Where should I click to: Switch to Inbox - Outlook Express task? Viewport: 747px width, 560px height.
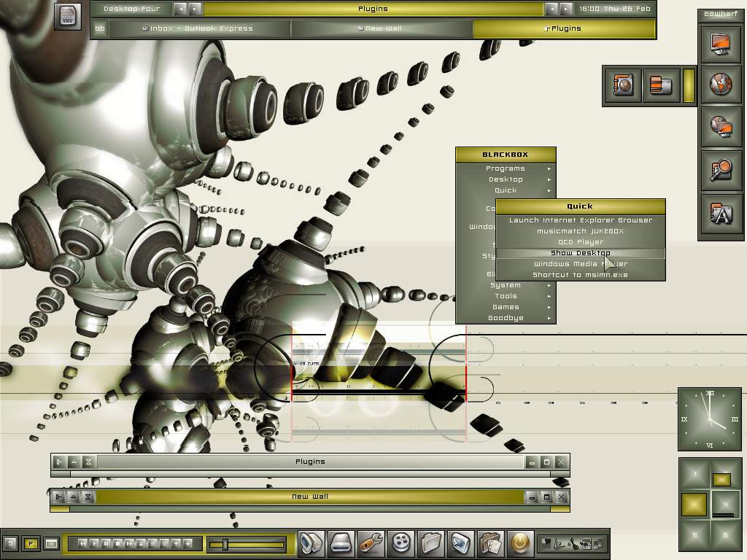(200, 28)
